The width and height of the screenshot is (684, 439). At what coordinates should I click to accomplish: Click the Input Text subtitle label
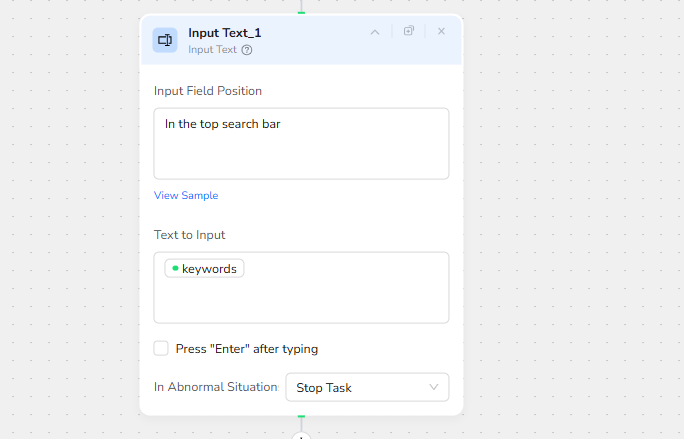pos(212,50)
